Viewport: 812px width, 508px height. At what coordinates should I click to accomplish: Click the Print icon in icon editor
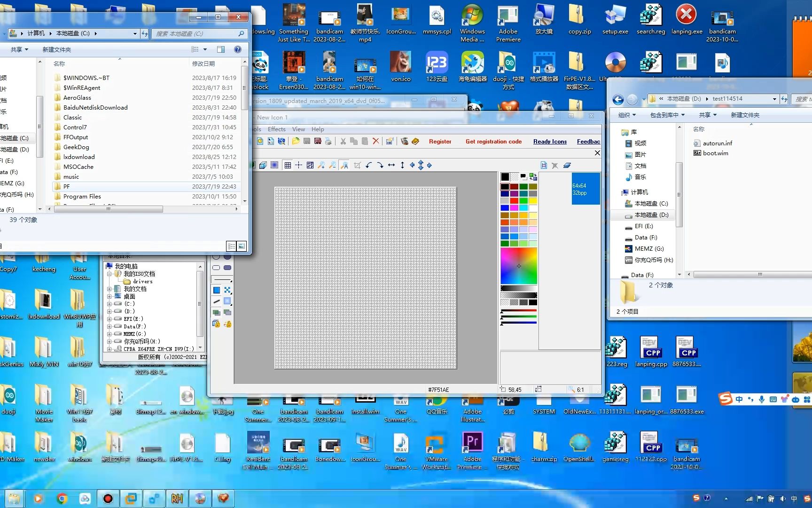328,141
